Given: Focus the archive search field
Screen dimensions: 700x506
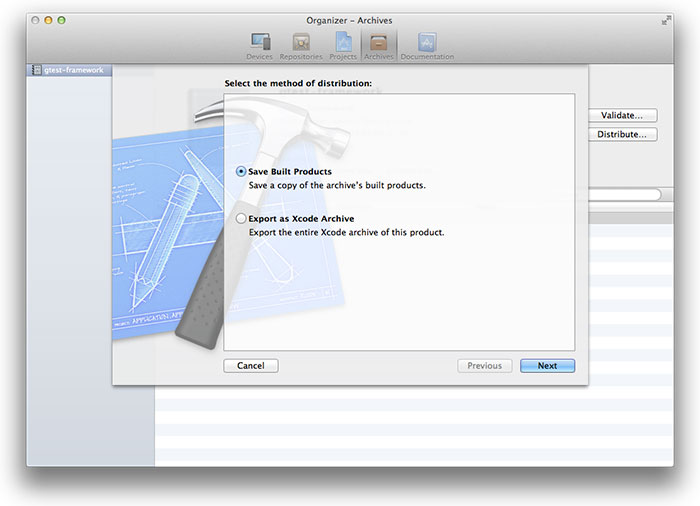Looking at the screenshot, I should point(625,194).
